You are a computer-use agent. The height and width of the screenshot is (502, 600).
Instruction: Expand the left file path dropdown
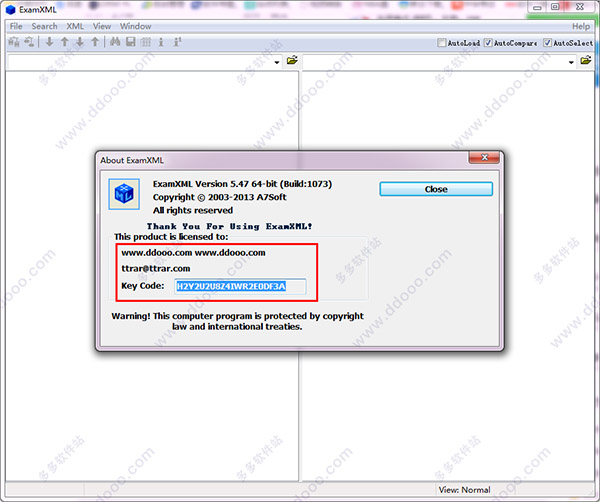277,62
